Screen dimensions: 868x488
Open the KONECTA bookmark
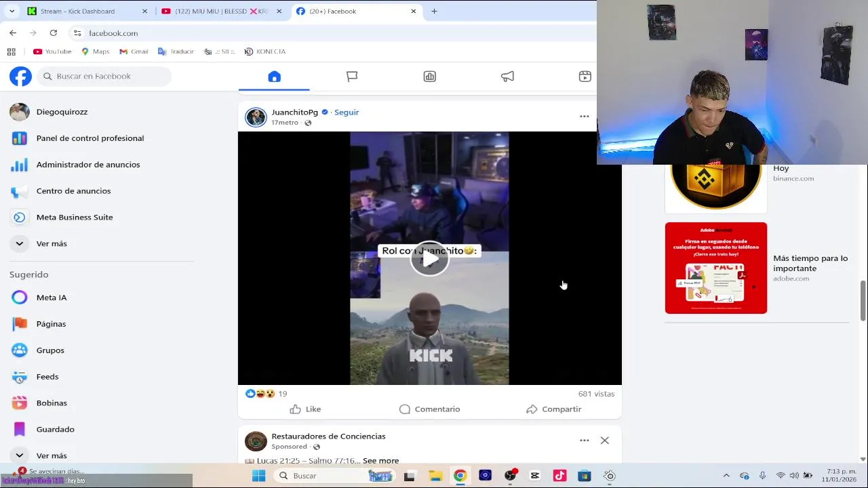(265, 52)
